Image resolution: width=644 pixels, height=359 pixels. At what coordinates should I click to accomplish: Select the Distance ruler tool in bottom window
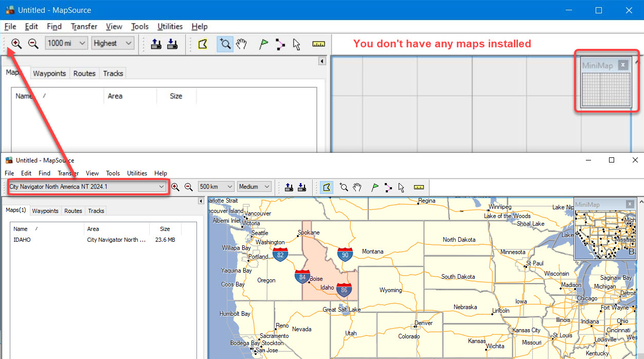[x=419, y=187]
